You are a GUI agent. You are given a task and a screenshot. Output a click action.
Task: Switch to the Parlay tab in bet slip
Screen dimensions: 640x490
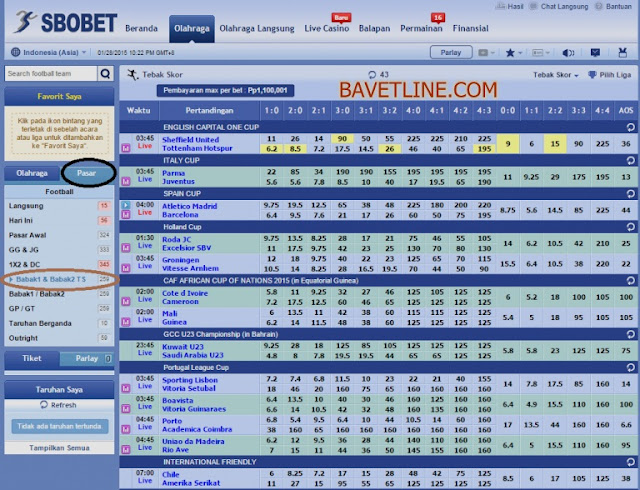(87, 359)
